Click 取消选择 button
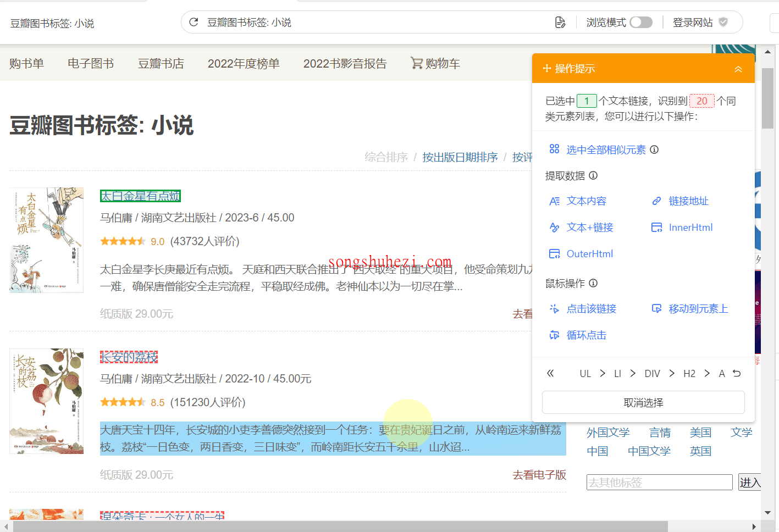Image resolution: width=779 pixels, height=532 pixels. (643, 402)
